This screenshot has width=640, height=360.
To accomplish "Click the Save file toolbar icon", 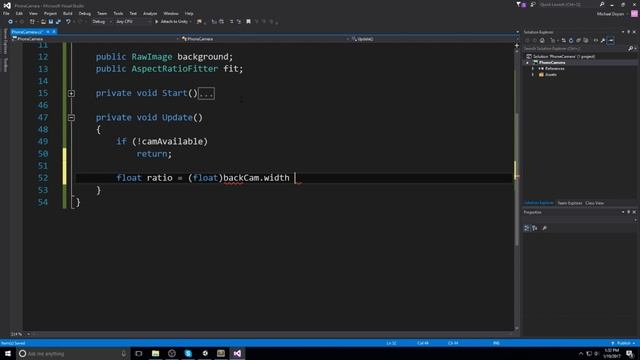I will pyautogui.click(x=51, y=22).
